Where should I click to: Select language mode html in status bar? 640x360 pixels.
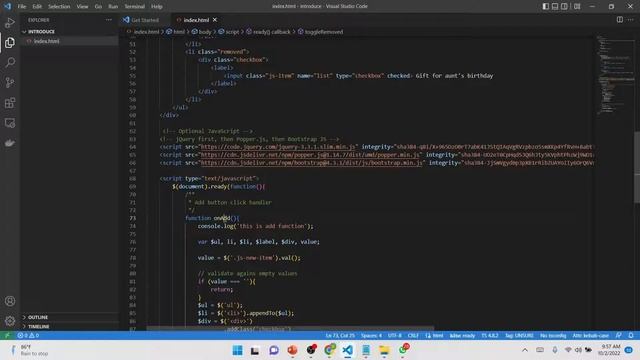pyautogui.click(x=435, y=336)
